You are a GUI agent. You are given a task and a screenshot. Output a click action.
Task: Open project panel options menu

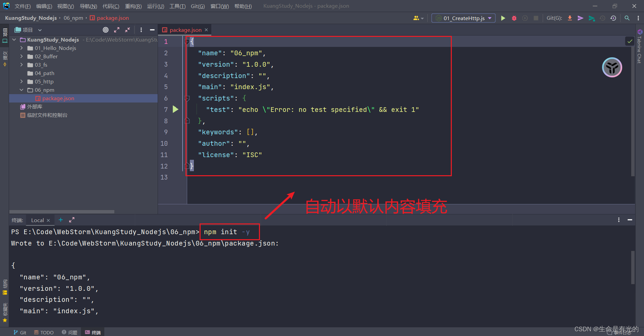tap(141, 30)
